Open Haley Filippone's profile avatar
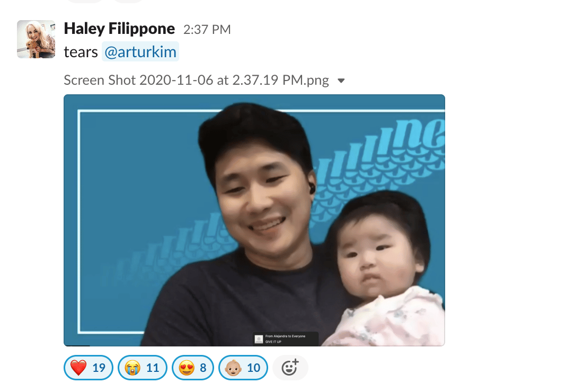Screen dimensions: 566x392 click(x=36, y=39)
